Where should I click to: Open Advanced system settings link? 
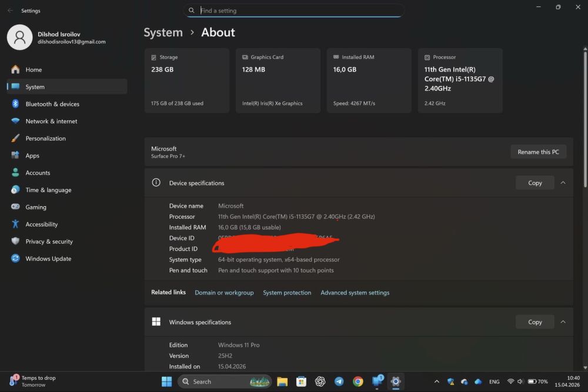coord(355,292)
